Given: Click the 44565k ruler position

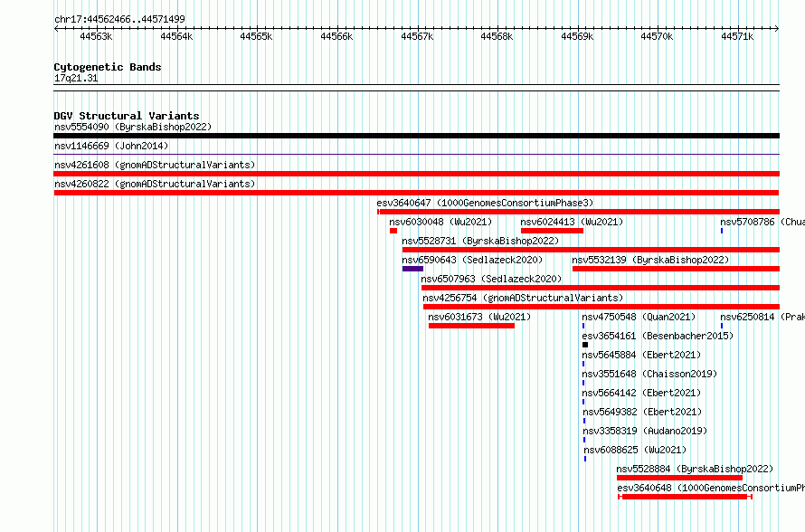Looking at the screenshot, I should coord(256,36).
